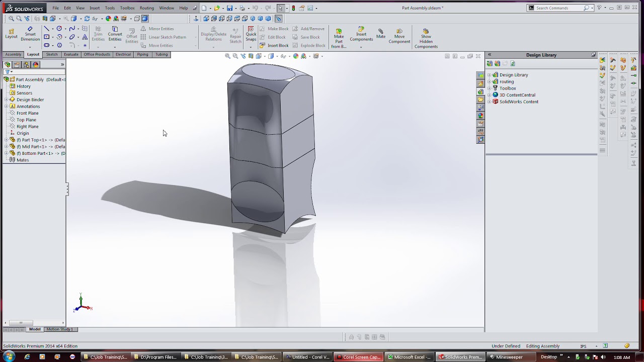Viewport: 644px width, 362px height.
Task: Expand the Toolbox node in Design Library
Action: 489,88
